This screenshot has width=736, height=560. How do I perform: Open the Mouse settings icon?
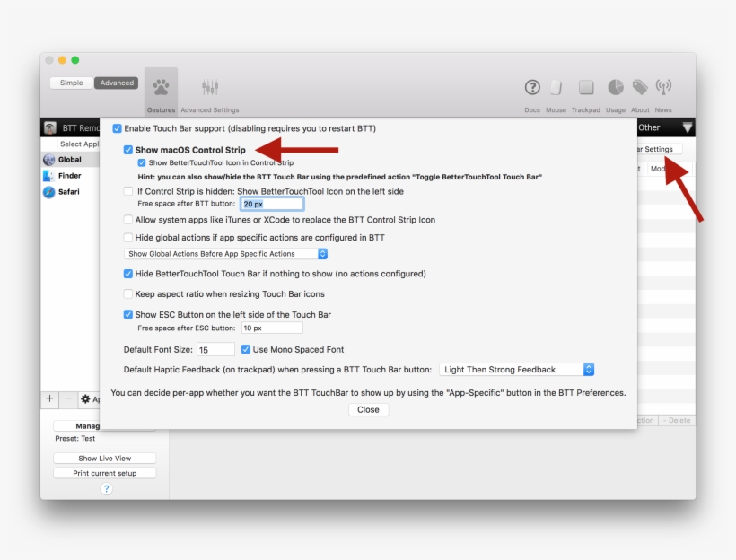point(556,87)
